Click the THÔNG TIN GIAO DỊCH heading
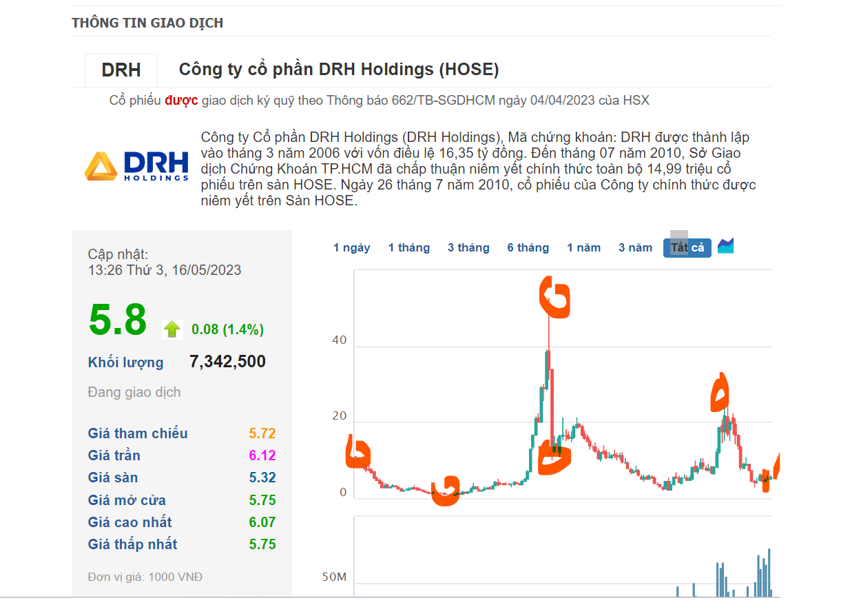 [x=147, y=23]
